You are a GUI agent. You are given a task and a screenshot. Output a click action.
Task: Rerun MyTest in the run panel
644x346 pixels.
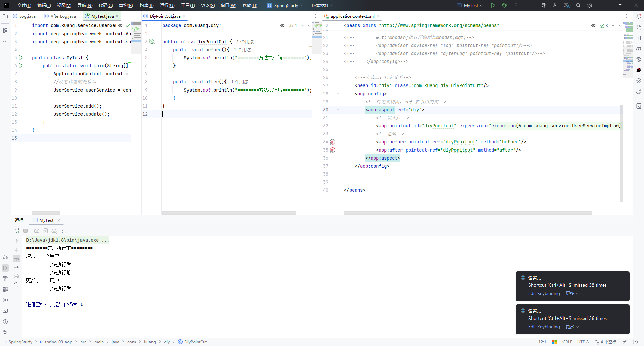pos(17,231)
